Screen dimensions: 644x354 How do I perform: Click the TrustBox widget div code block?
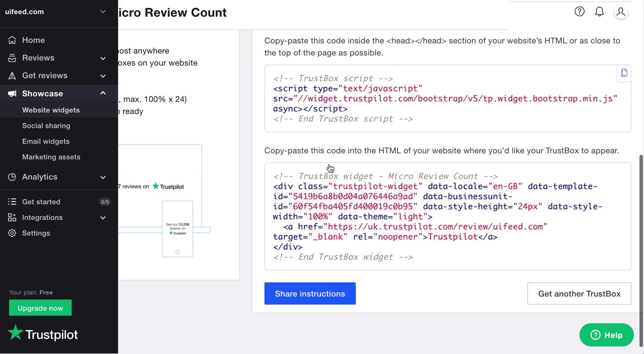click(x=448, y=216)
